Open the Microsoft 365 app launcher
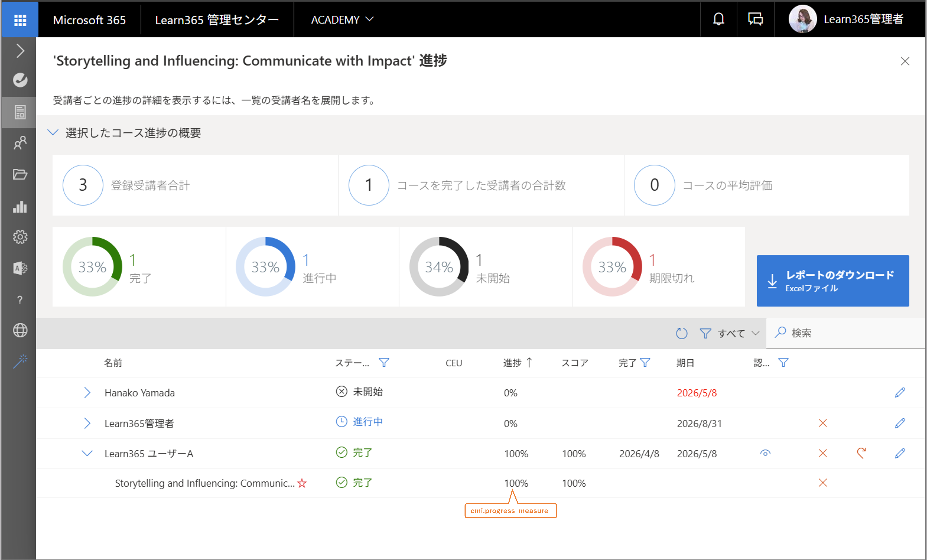The width and height of the screenshot is (927, 560). (x=20, y=20)
